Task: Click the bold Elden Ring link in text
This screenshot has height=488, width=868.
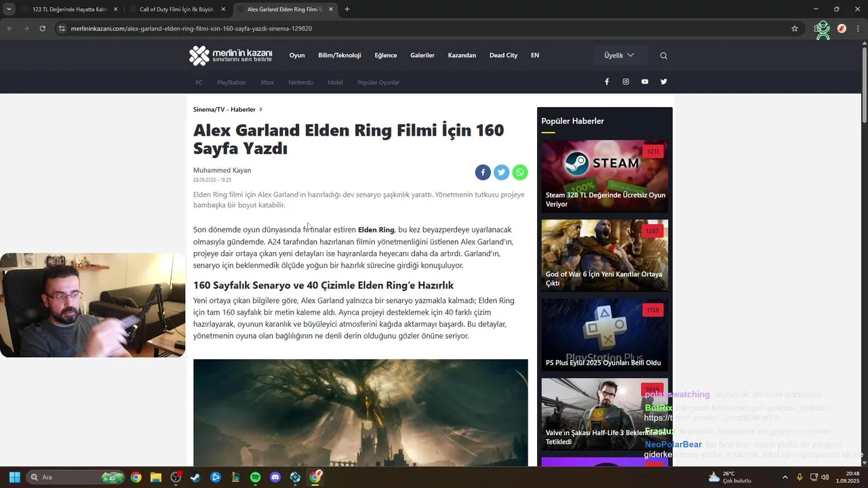Action: (x=376, y=230)
